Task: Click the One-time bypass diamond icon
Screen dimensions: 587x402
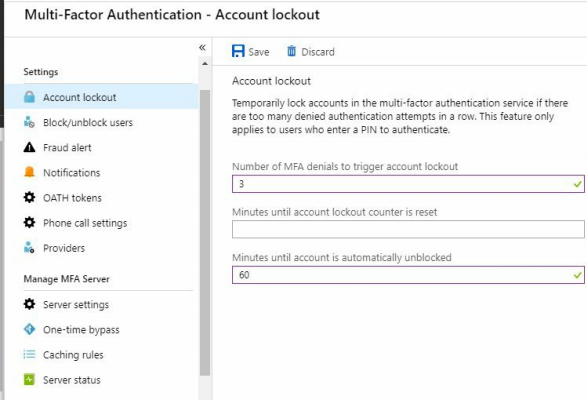Action: [x=29, y=329]
